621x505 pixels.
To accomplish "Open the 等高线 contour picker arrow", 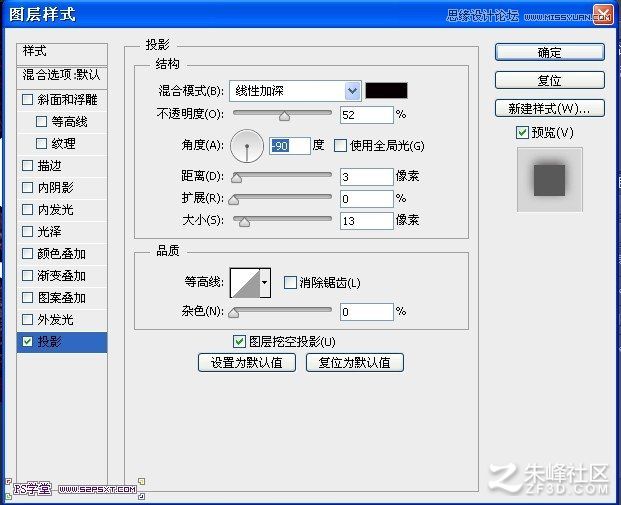I will (x=265, y=282).
